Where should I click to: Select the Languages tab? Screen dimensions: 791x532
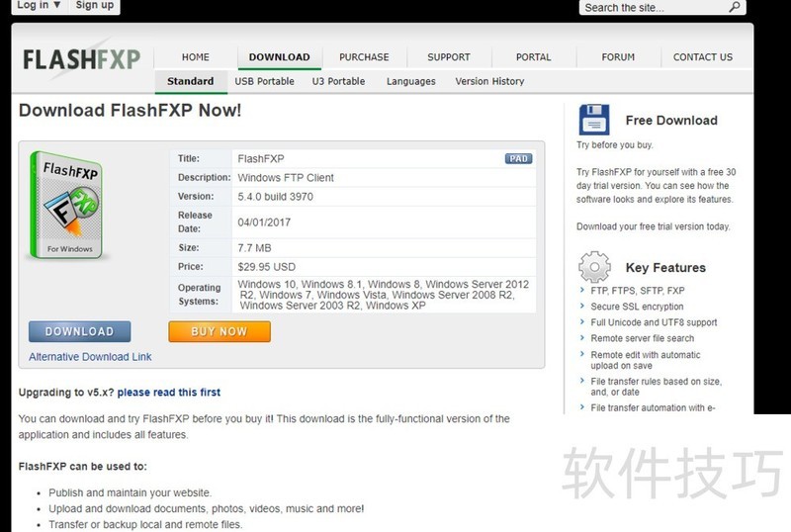[410, 81]
